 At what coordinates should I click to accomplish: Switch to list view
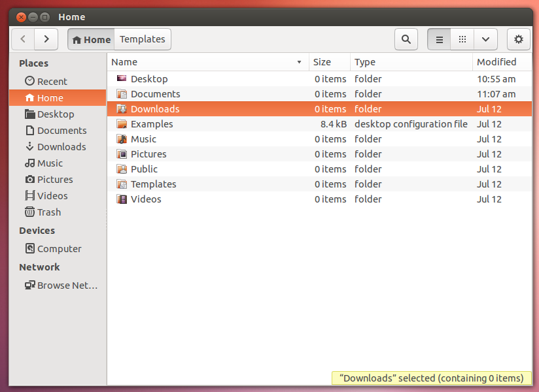coord(439,39)
